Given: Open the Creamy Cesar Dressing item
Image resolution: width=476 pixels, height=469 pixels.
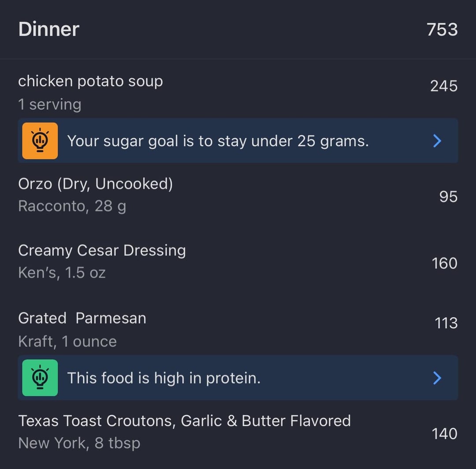Looking at the screenshot, I should coord(238,262).
